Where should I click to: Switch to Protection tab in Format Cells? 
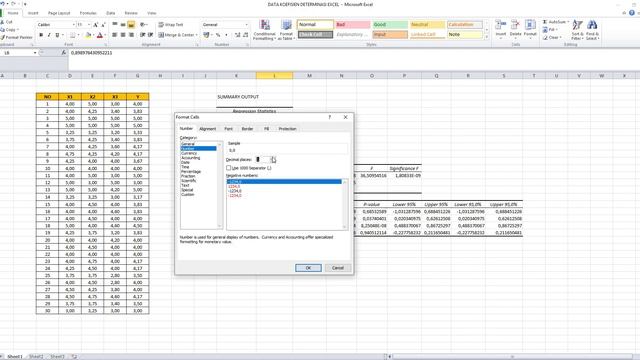click(x=287, y=129)
